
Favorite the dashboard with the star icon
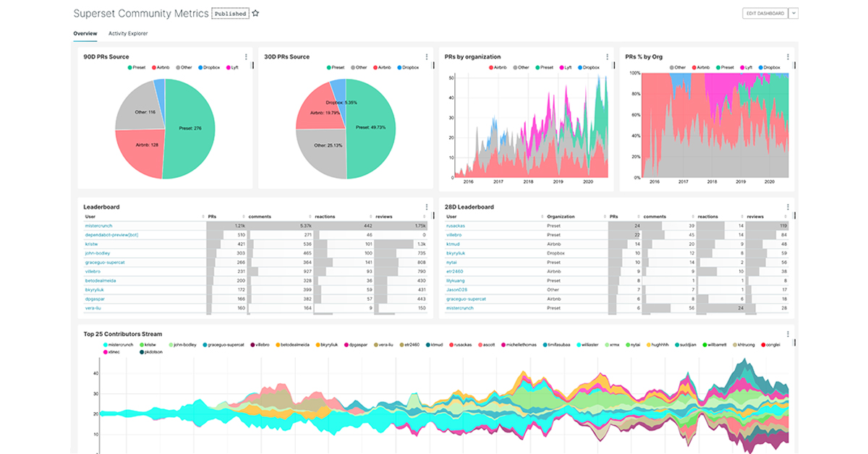255,14
